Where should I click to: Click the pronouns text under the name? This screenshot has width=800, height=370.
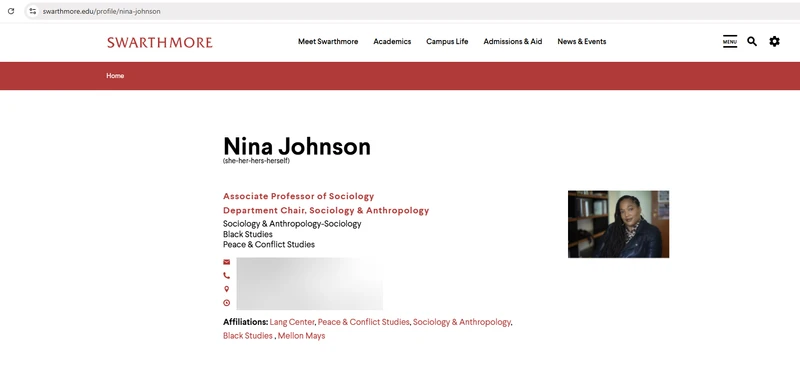pos(256,161)
